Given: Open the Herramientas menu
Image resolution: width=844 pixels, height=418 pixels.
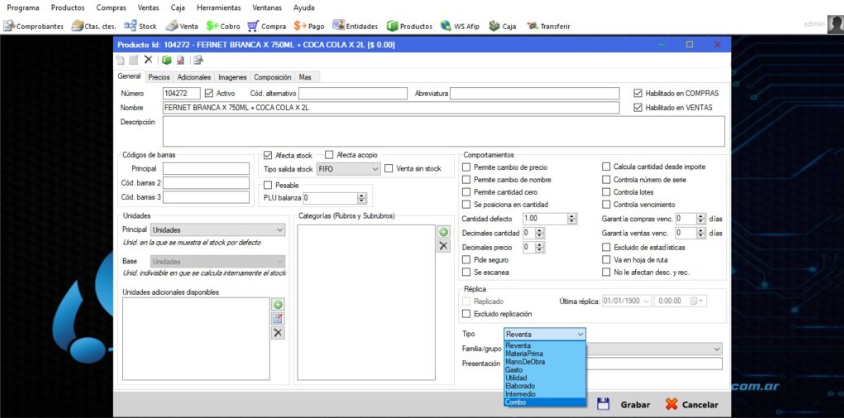Looking at the screenshot, I should click(217, 7).
